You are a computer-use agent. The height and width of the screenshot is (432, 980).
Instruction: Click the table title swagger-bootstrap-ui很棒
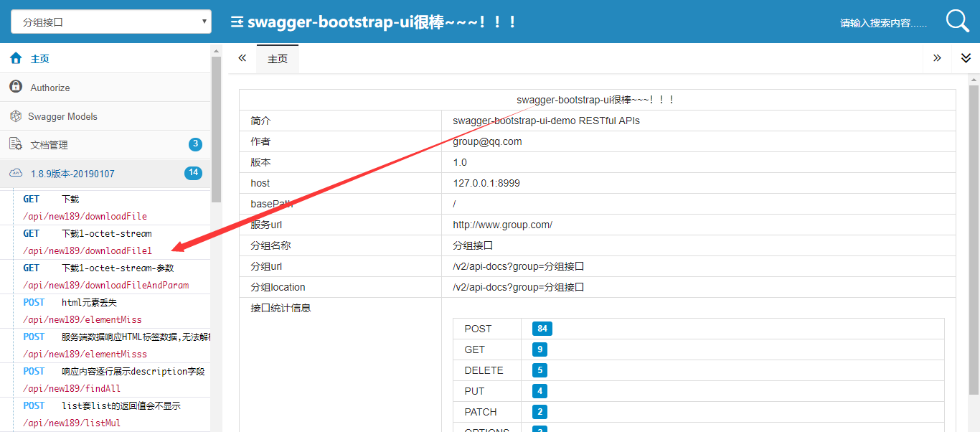pos(596,100)
